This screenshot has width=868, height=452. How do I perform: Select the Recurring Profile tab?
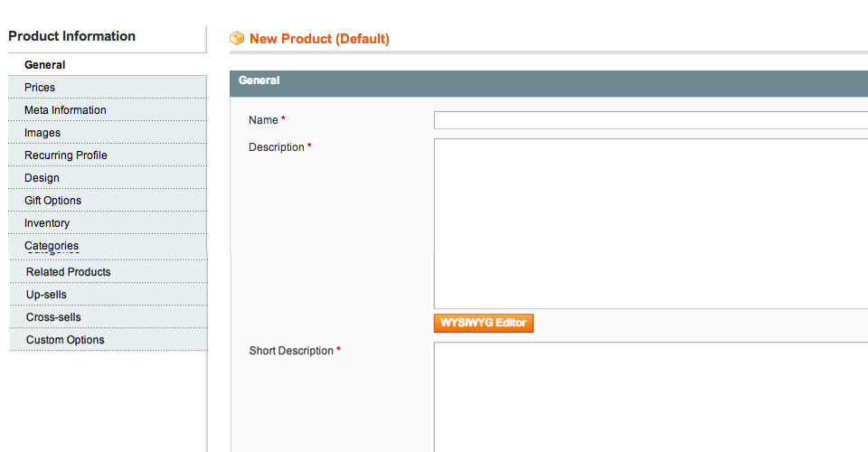pyautogui.click(x=108, y=155)
